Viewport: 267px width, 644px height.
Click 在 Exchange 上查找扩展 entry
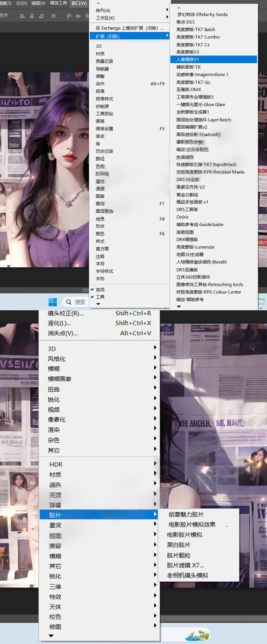click(129, 28)
